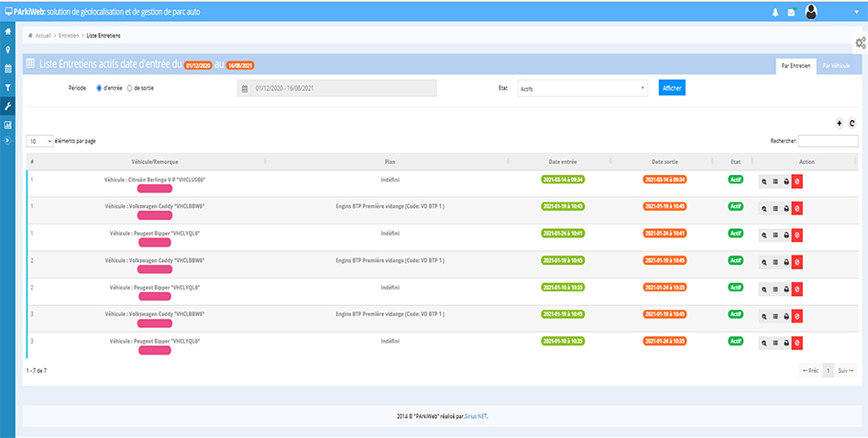Click the notifications bell icon

775,12
